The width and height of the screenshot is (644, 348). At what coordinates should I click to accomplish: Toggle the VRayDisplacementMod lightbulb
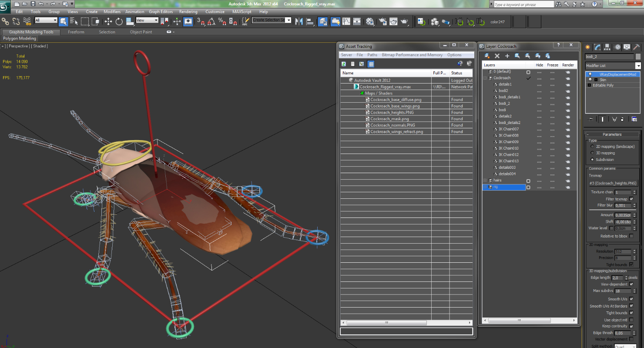click(x=590, y=74)
